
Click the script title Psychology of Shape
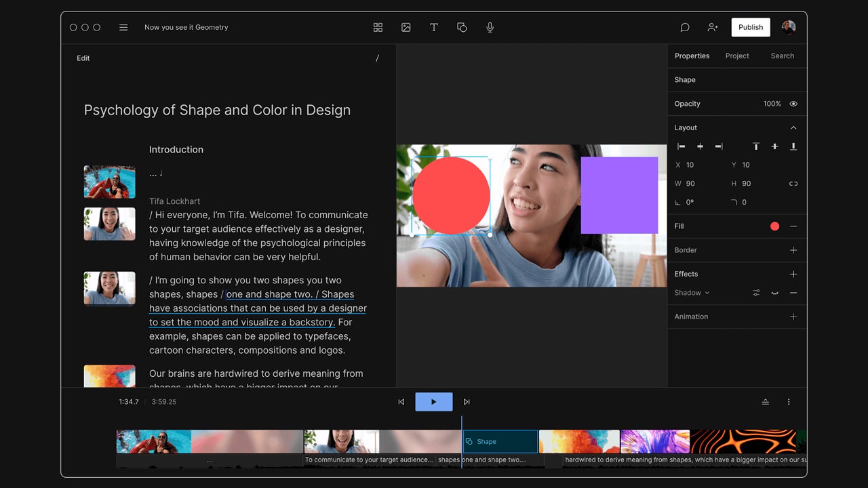(217, 110)
